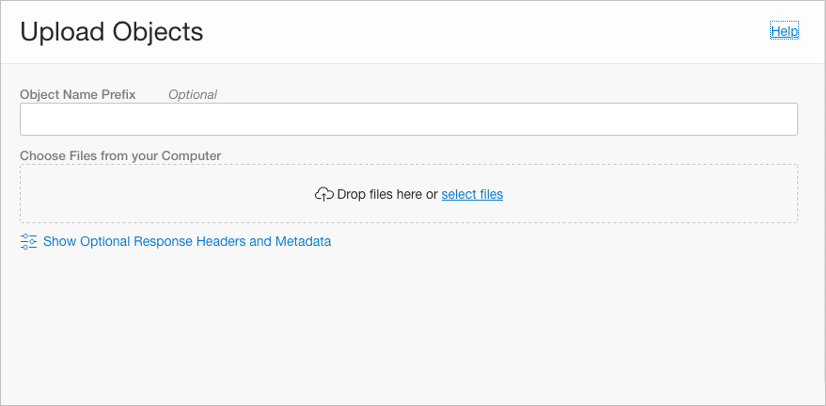Open the Help link
The image size is (826, 406).
[x=784, y=31]
